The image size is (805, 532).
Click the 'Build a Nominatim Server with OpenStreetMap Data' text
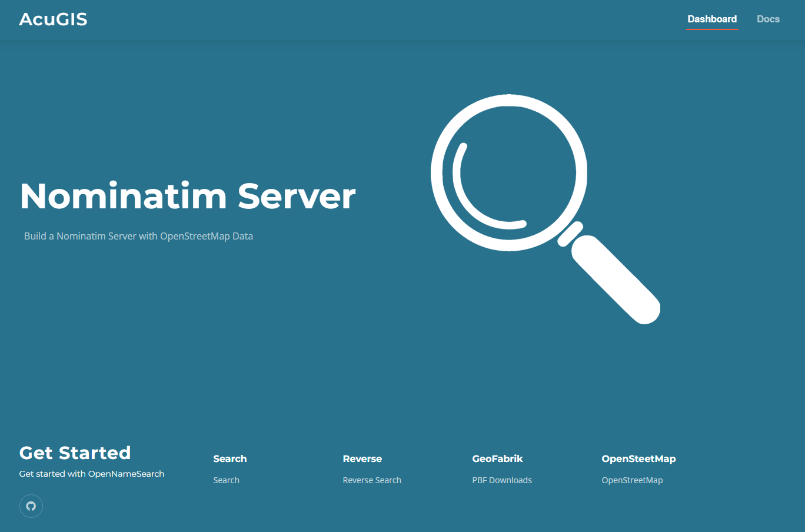click(x=138, y=236)
